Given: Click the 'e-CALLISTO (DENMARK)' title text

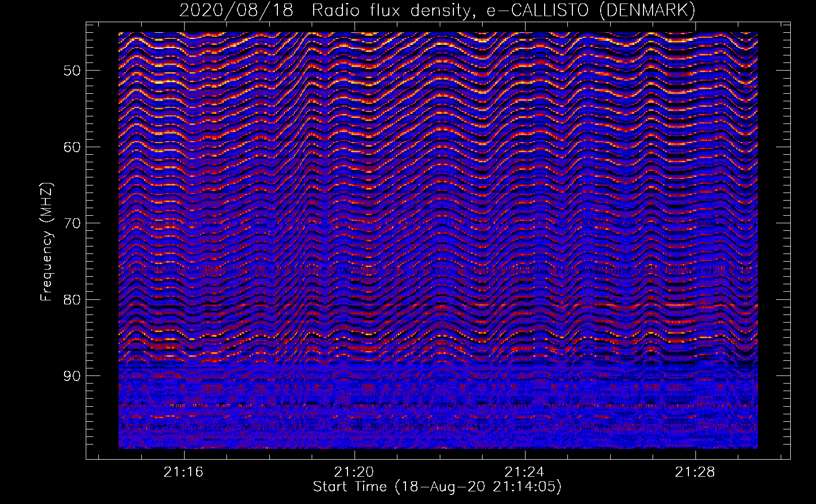Looking at the screenshot, I should click(x=591, y=10).
